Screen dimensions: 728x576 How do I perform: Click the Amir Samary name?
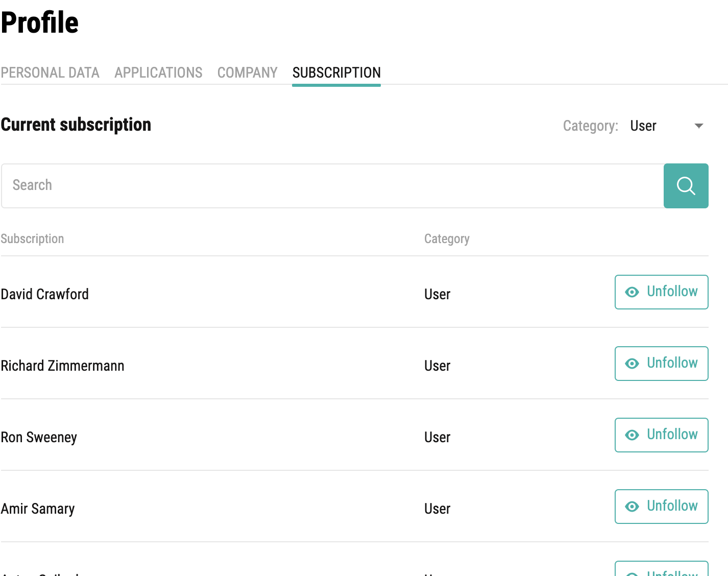[x=38, y=509]
